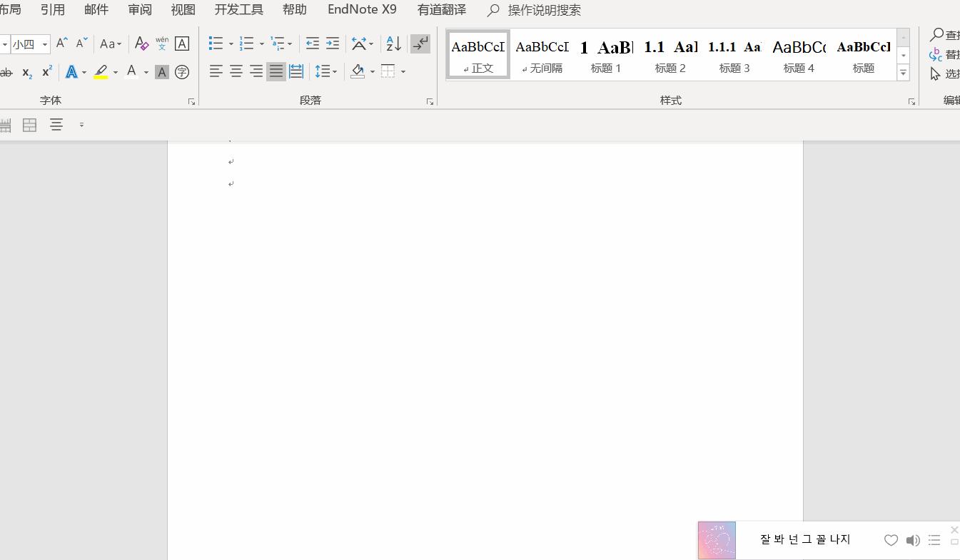Screen dimensions: 960x560
Task: Apply a character border with the boxed A
Action: [x=182, y=44]
